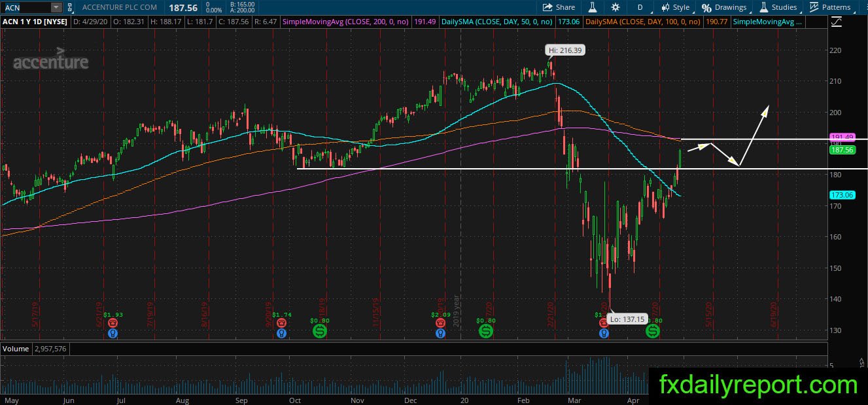Click cyan 173.06 price axis tag
This screenshot has height=405, width=868.
click(842, 195)
